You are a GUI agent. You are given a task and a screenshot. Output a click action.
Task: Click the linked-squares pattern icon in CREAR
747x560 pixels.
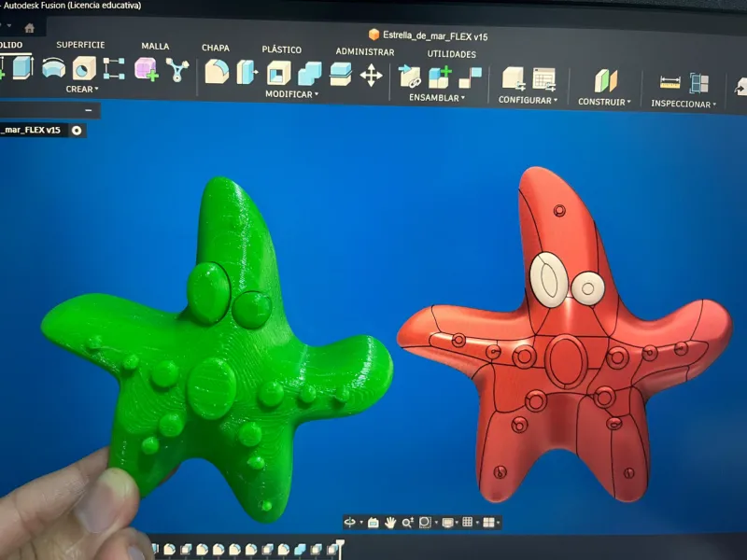[x=114, y=69]
